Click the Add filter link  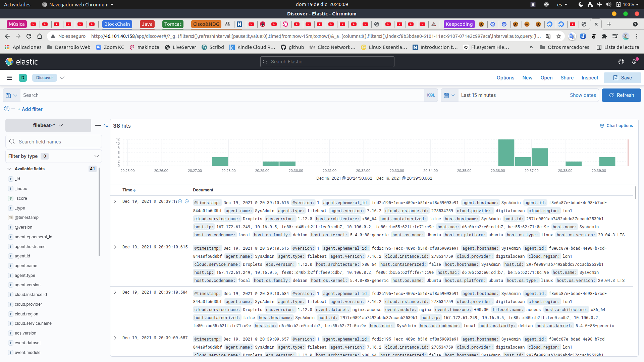click(x=30, y=109)
